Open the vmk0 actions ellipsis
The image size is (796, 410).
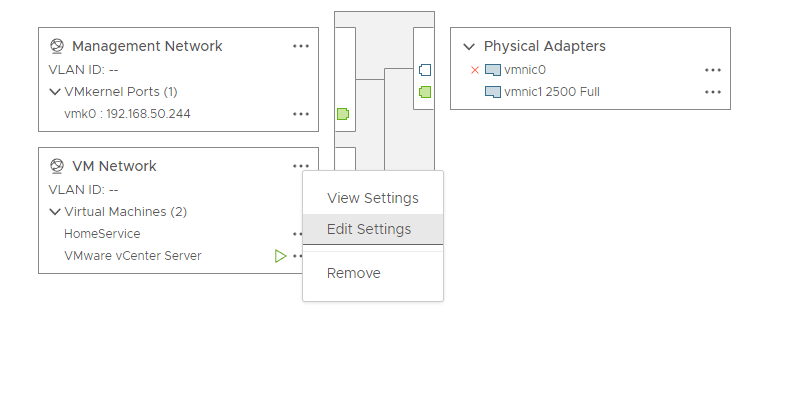tap(301, 114)
